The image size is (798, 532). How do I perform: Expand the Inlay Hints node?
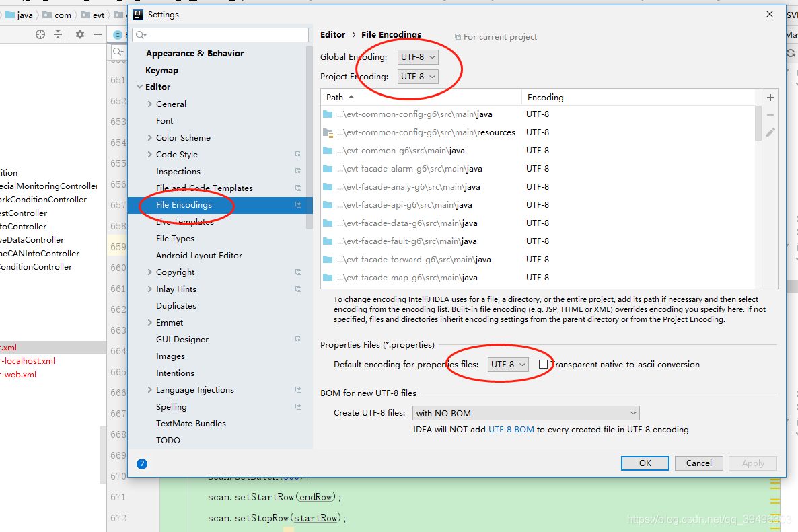[x=149, y=289]
